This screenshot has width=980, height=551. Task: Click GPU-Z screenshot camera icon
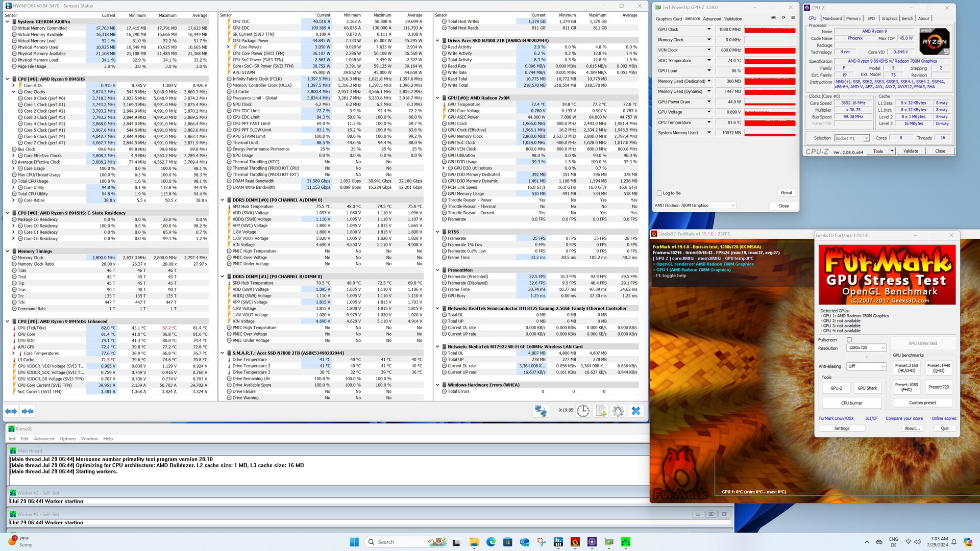coord(773,18)
